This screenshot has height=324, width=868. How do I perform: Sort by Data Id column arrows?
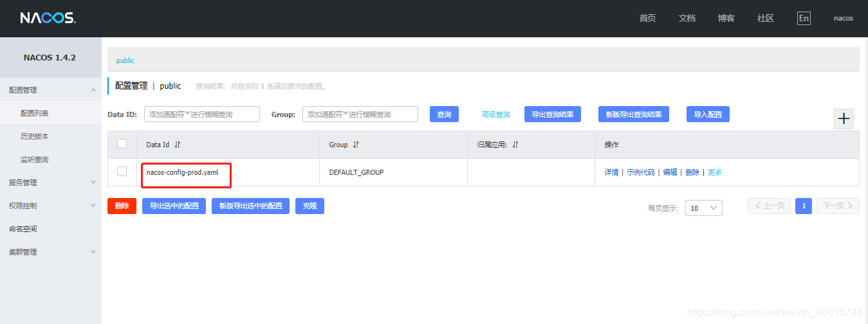(x=178, y=145)
